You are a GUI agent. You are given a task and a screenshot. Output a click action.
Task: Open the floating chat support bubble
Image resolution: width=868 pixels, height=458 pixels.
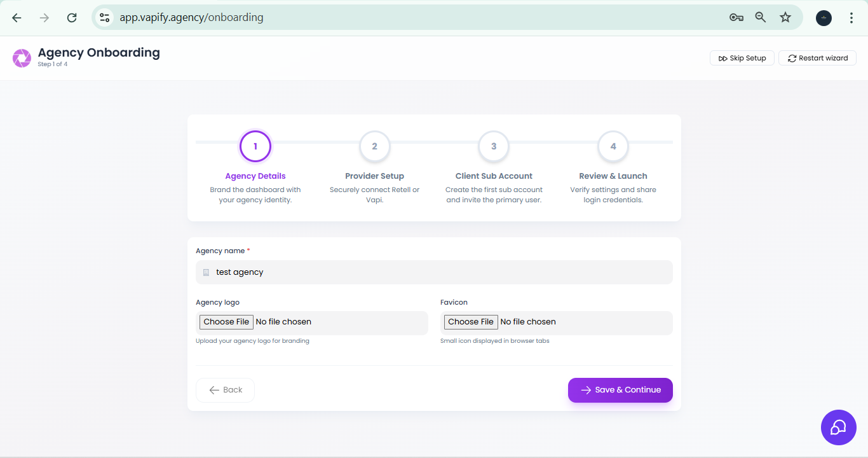coord(838,427)
